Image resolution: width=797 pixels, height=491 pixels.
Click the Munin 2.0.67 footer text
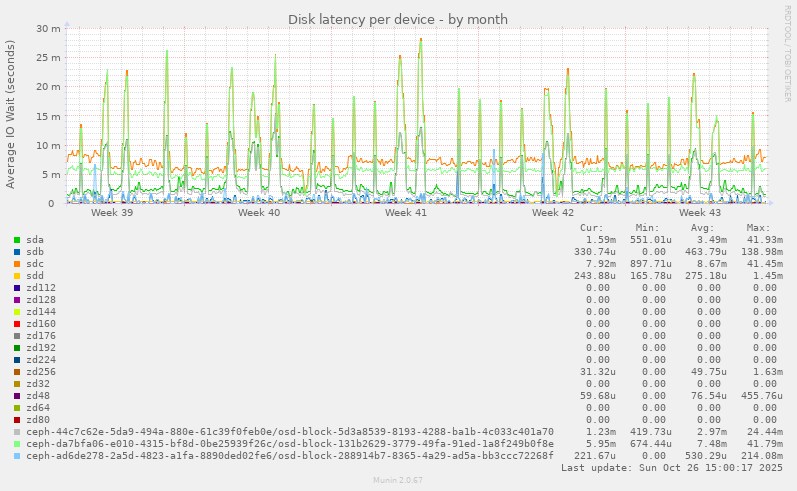[x=398, y=482]
